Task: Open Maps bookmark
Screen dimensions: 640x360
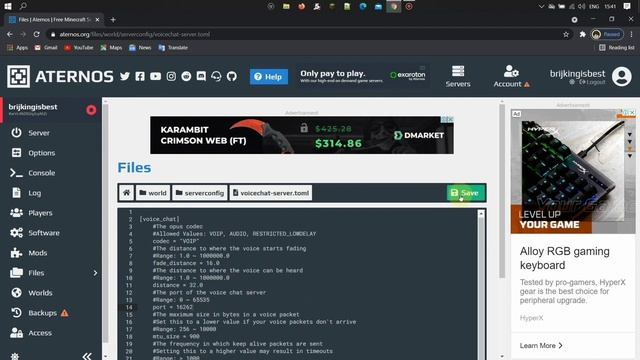Action: (111, 47)
